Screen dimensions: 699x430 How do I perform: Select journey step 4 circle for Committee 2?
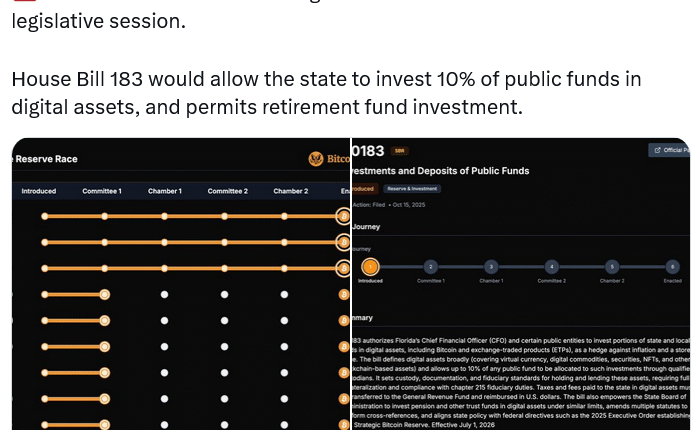[552, 267]
